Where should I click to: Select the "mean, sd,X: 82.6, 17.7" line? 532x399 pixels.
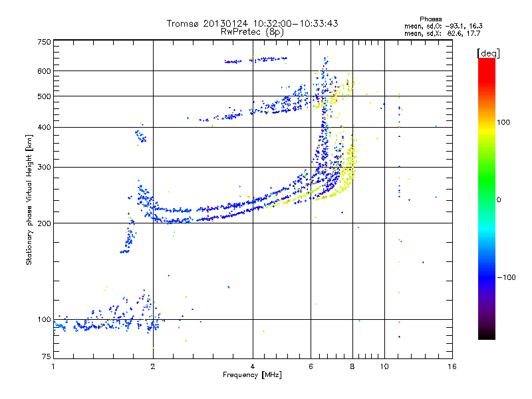tap(442, 33)
